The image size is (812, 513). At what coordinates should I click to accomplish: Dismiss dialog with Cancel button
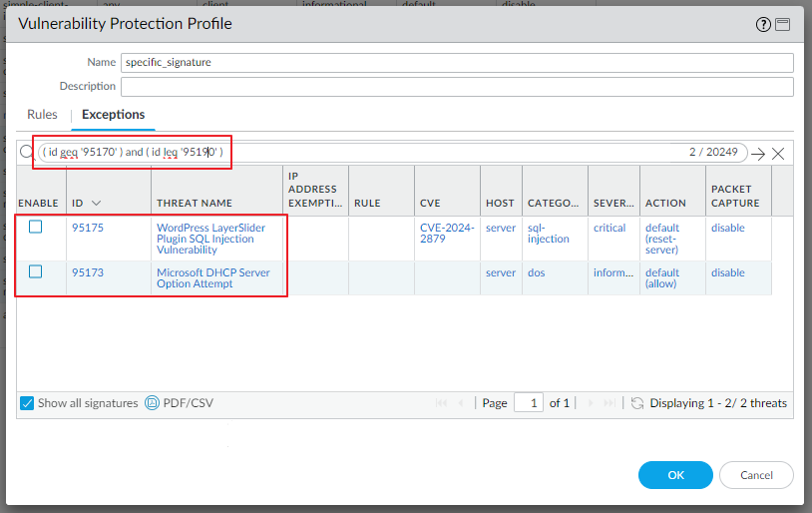click(756, 475)
